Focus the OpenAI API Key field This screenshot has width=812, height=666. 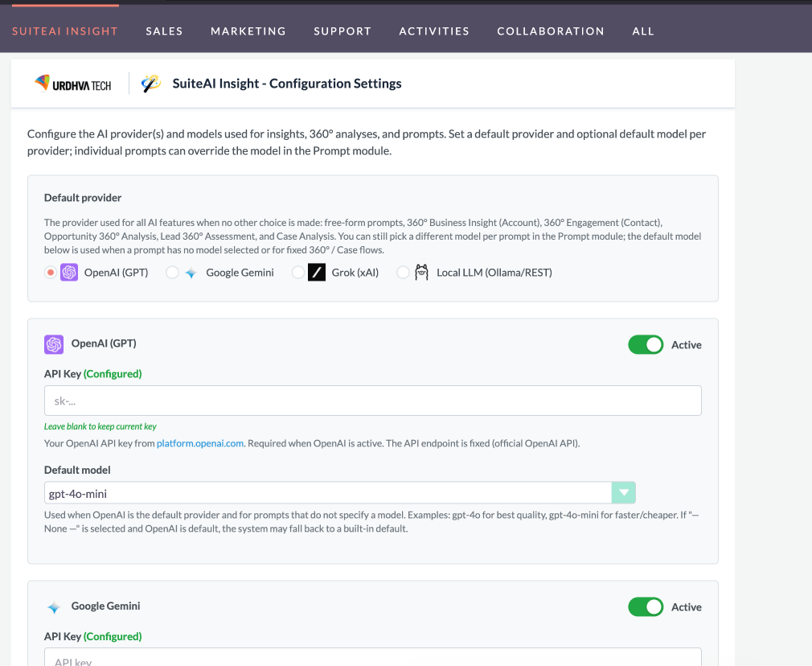point(372,401)
